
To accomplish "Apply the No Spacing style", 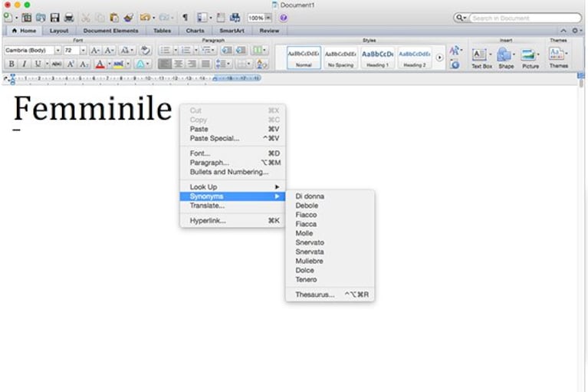I will [340, 58].
